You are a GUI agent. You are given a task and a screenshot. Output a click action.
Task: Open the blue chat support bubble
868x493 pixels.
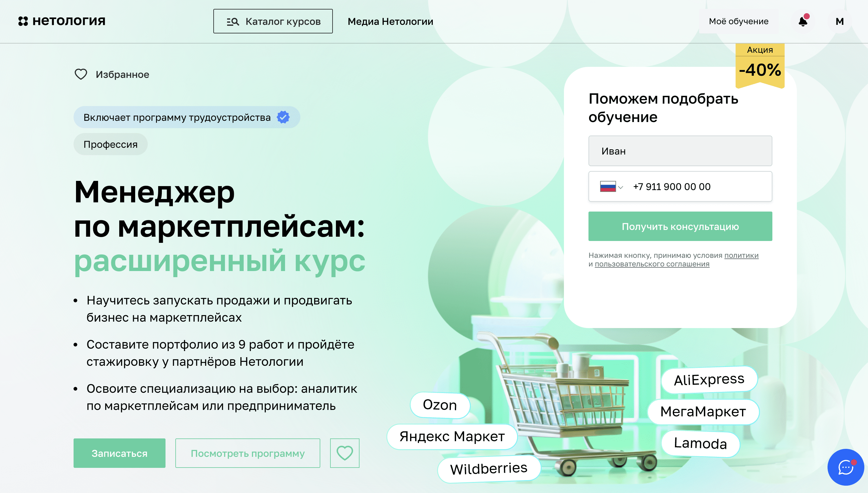pos(845,467)
